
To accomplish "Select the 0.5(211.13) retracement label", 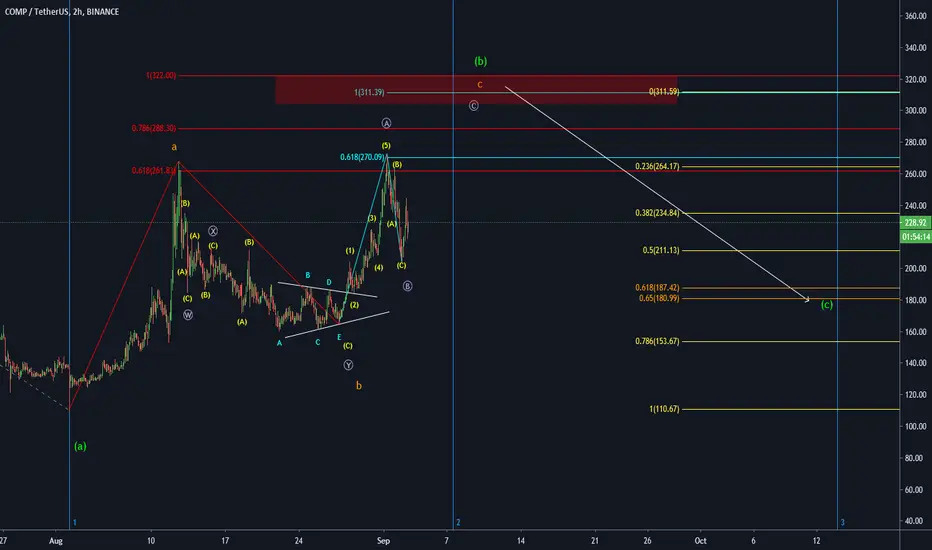I will [x=660, y=250].
